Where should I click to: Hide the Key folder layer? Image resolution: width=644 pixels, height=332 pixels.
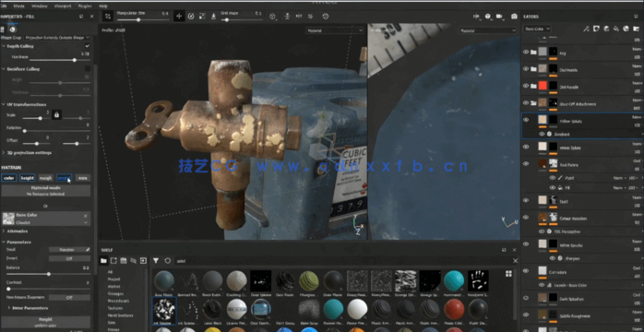tap(526, 53)
